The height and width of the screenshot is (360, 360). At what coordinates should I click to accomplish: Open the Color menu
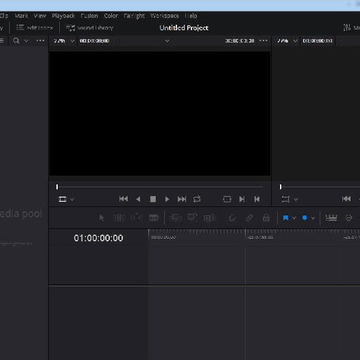coord(111,16)
